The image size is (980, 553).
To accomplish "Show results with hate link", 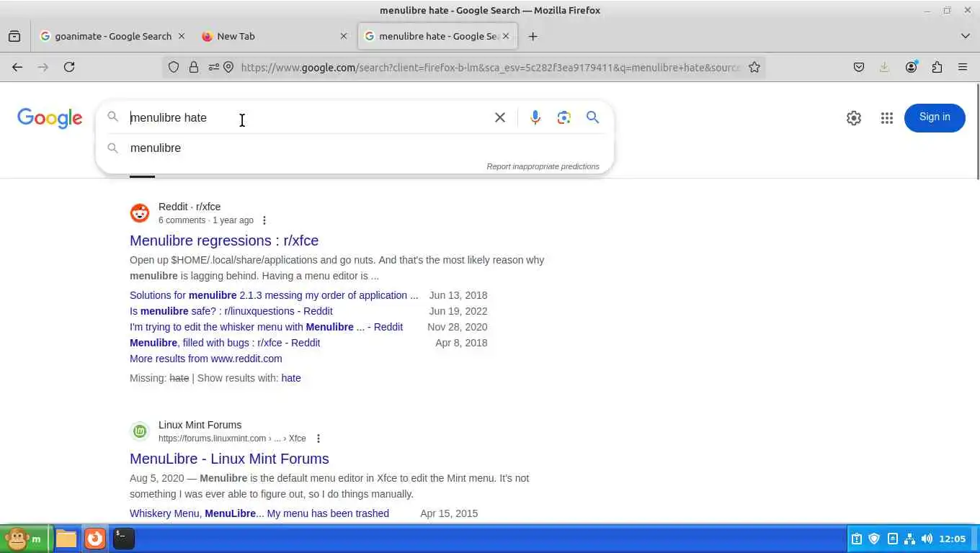I will [291, 378].
